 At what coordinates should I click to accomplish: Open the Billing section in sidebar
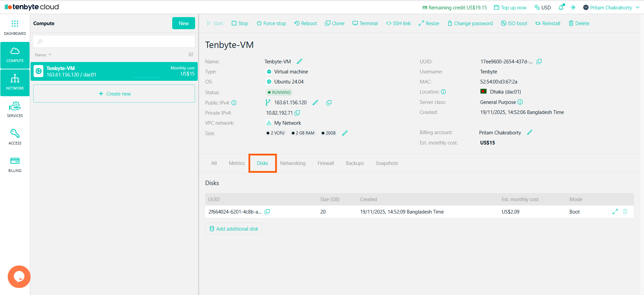click(15, 165)
